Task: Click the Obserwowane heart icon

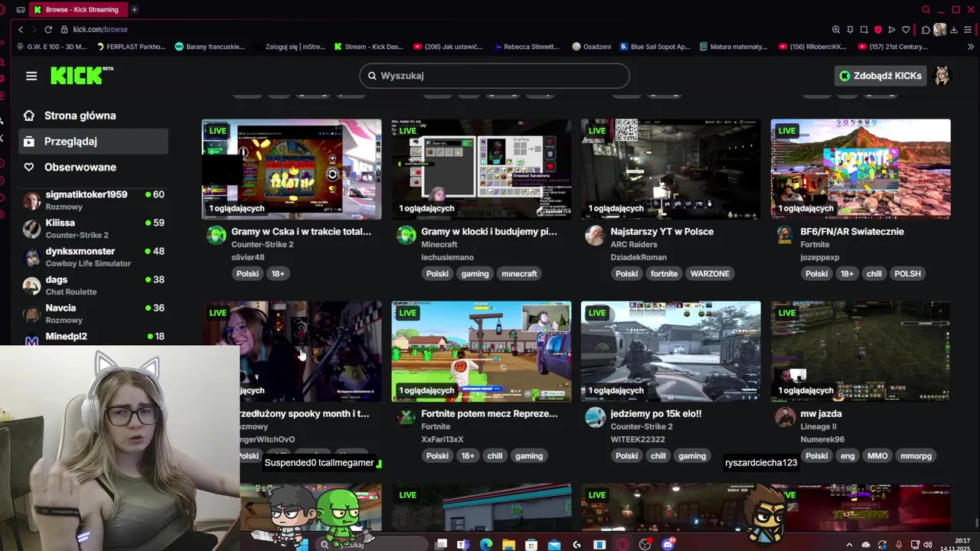Action: coord(29,167)
